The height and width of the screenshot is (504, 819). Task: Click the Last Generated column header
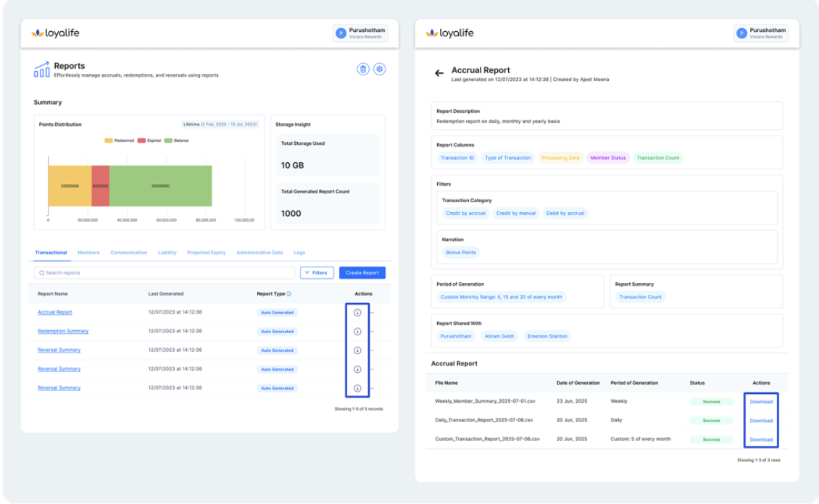click(x=165, y=294)
